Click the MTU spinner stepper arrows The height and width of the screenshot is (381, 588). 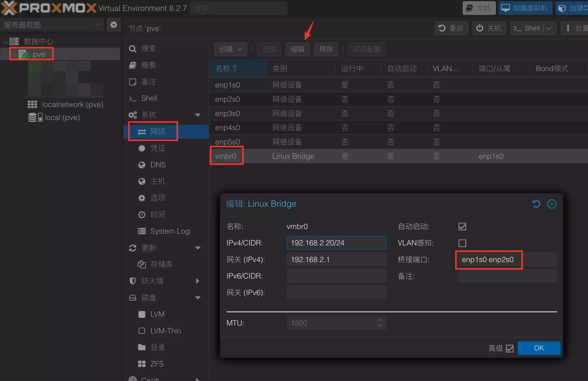(379, 323)
